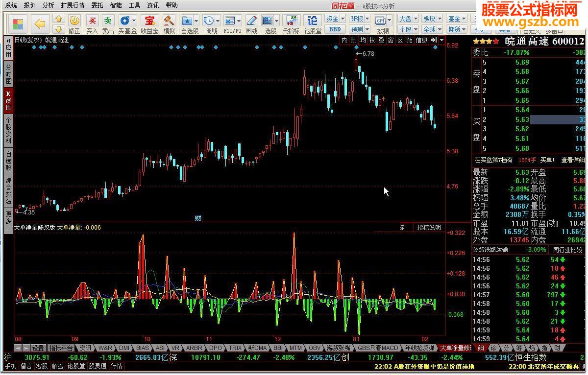Click the 查看详细 link
Image resolution: width=588 pixels, height=375 pixels.
click(573, 160)
